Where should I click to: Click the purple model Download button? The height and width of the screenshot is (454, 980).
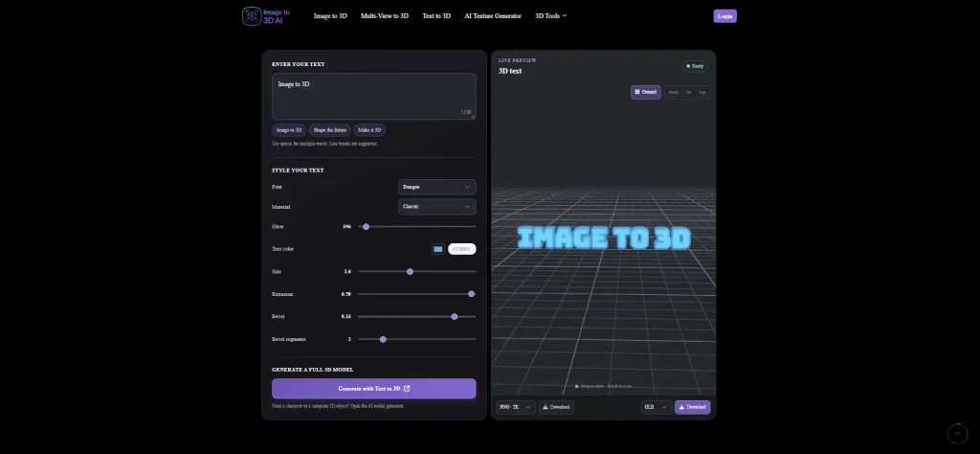tap(693, 407)
